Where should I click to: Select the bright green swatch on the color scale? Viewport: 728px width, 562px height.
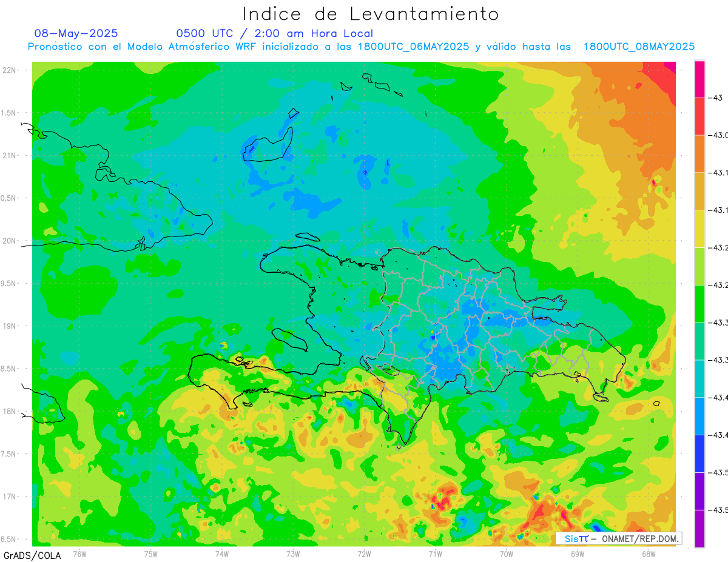[699, 304]
